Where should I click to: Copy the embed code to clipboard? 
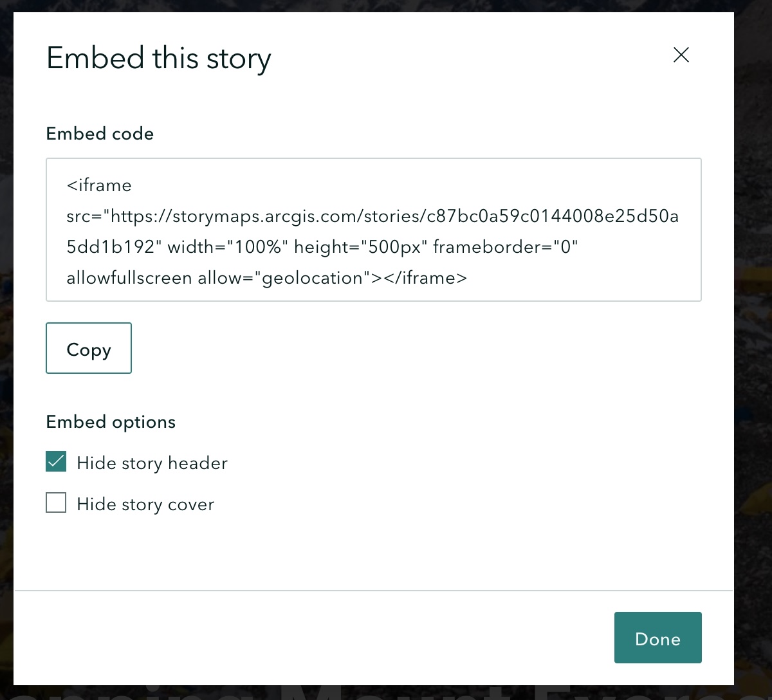tap(88, 348)
